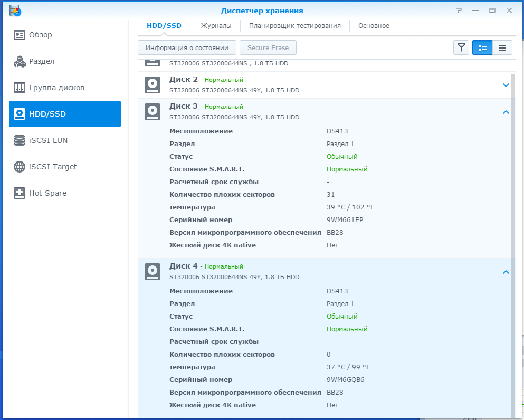Open iSCSI LUN section
The width and height of the screenshot is (524, 420).
pos(65,140)
